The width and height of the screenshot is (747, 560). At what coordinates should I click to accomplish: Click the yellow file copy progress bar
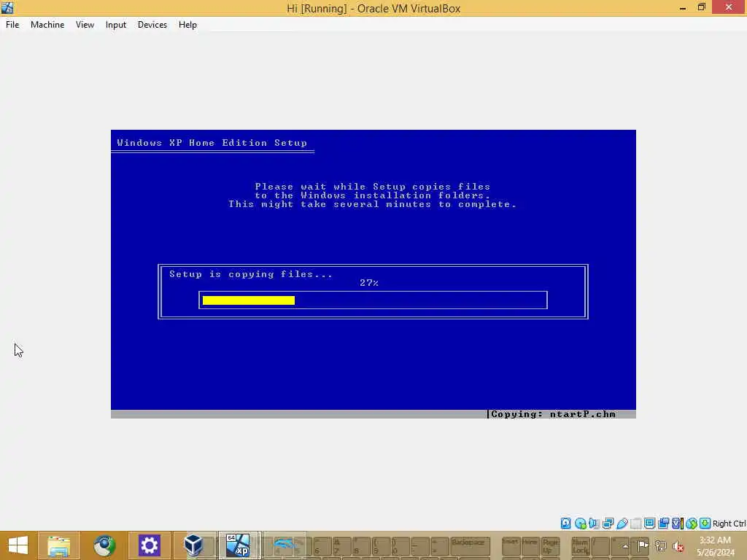(249, 300)
